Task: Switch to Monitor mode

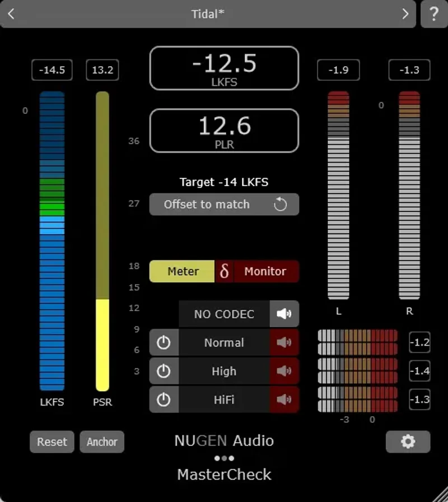Action: 265,271
